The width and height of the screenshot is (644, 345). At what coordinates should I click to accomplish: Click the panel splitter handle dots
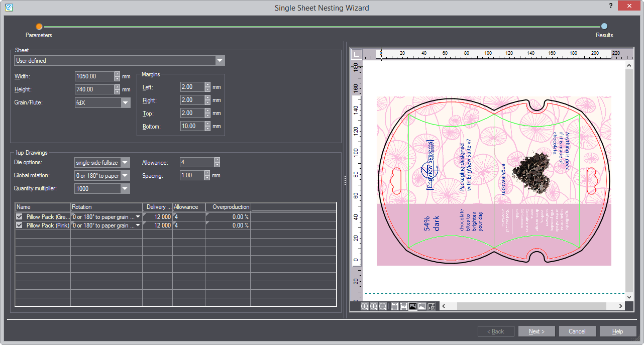click(x=345, y=181)
